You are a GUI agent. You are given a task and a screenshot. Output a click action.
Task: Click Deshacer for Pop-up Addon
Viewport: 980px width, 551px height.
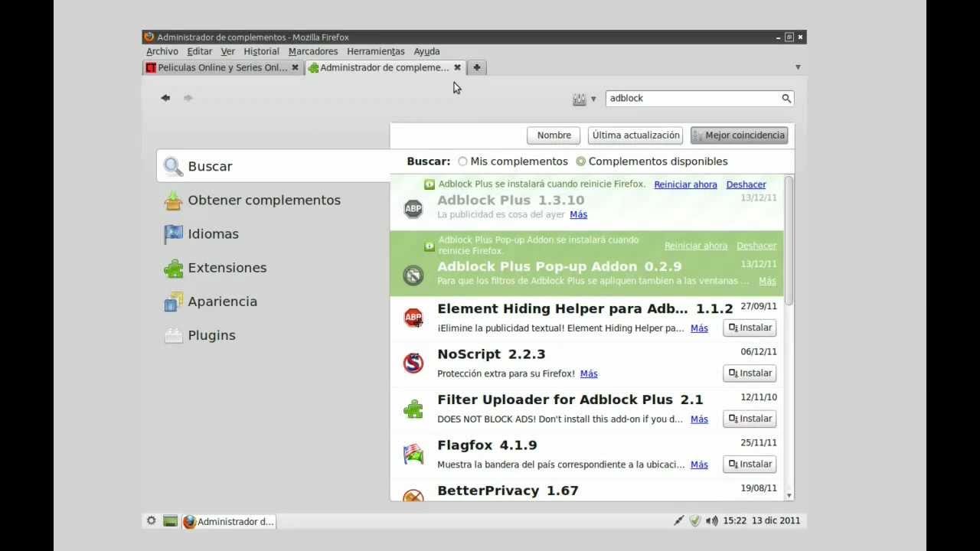pyautogui.click(x=756, y=246)
